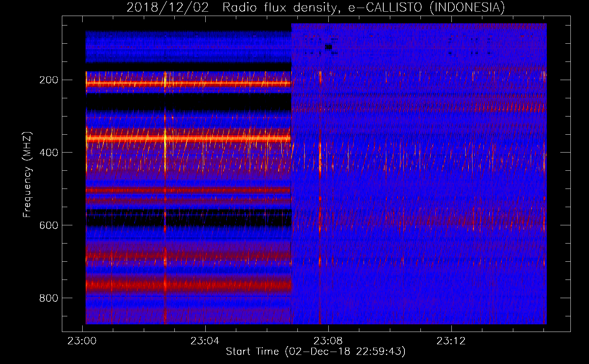The image size is (589, 364).
Task: Click the 800 frequency tick label
Action: tap(48, 298)
